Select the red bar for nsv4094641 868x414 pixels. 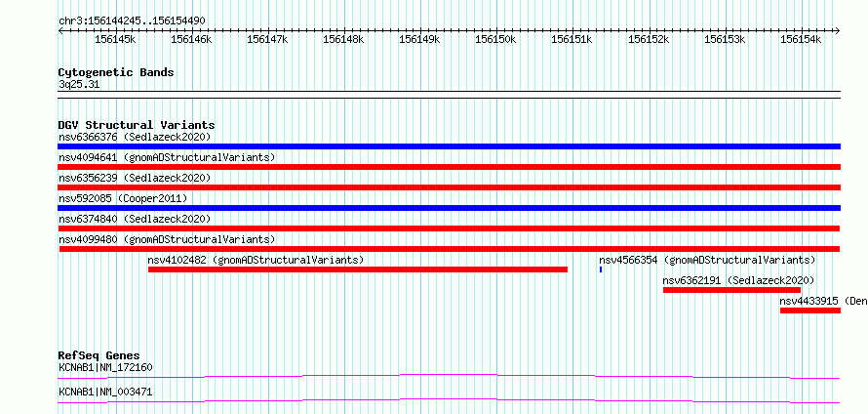(449, 167)
